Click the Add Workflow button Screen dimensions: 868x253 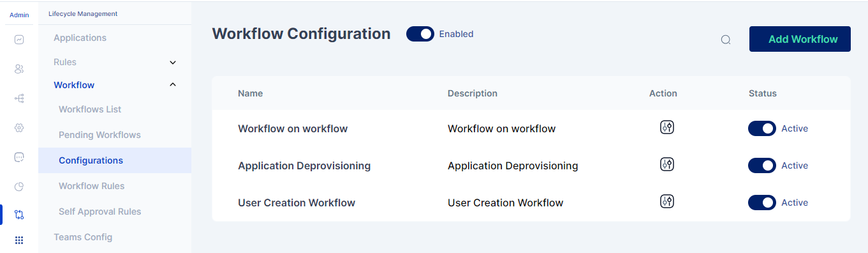pos(800,39)
